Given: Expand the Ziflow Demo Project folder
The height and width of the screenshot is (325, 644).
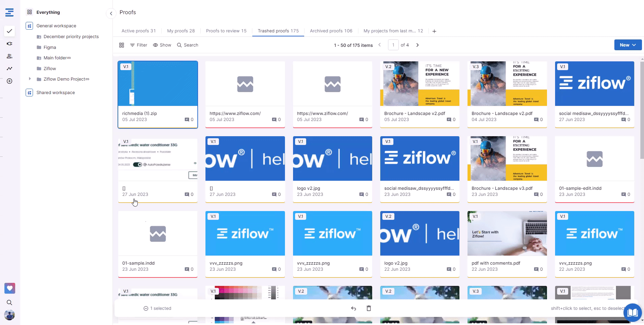Looking at the screenshot, I should click(30, 79).
